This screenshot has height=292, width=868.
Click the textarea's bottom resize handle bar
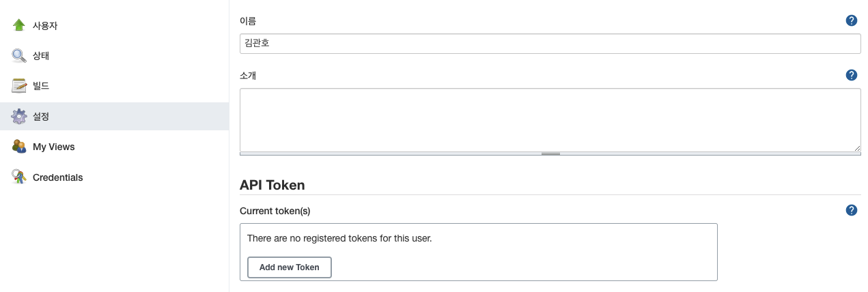click(x=550, y=154)
